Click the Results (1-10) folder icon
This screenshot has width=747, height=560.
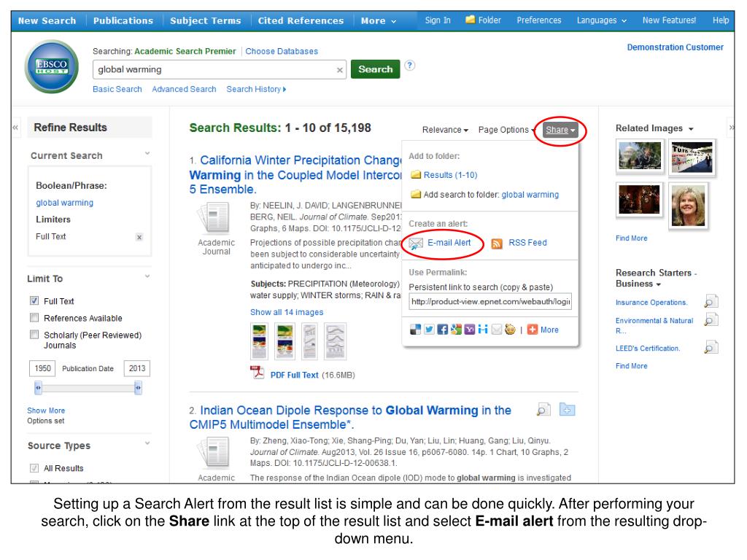click(416, 175)
